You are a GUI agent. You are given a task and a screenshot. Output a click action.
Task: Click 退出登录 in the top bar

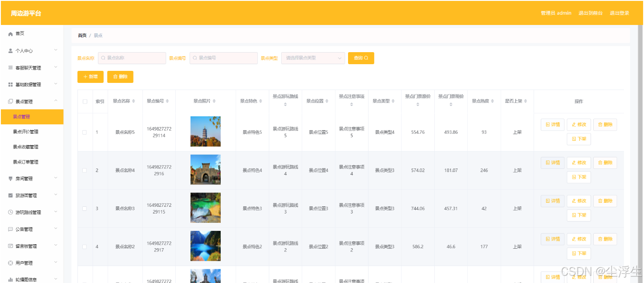tap(619, 13)
